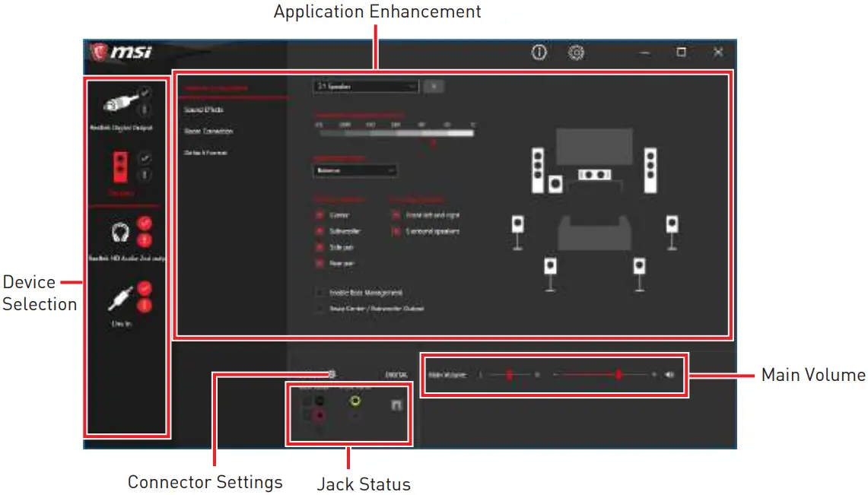Minimize the MSI audio window
The height and width of the screenshot is (495, 868).
pyautogui.click(x=645, y=52)
